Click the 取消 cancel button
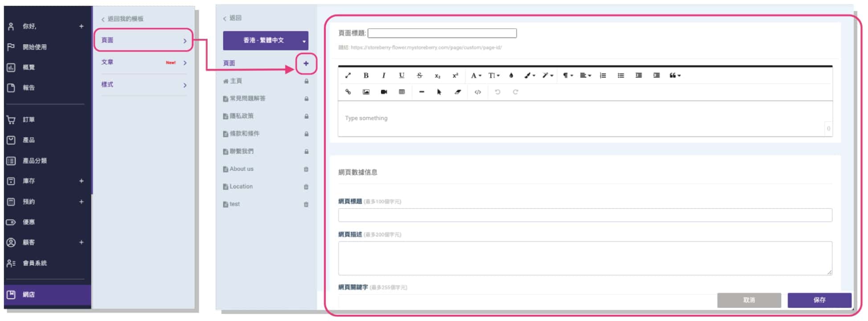Screen dimensions: 868x321 (749, 300)
